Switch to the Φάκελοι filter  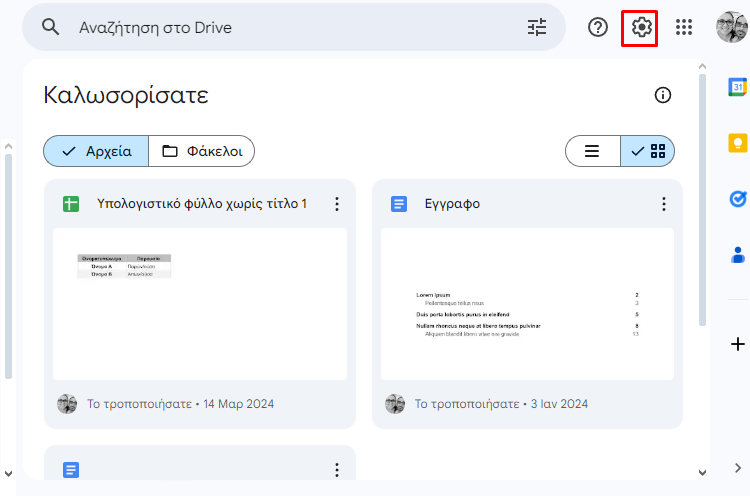201,151
